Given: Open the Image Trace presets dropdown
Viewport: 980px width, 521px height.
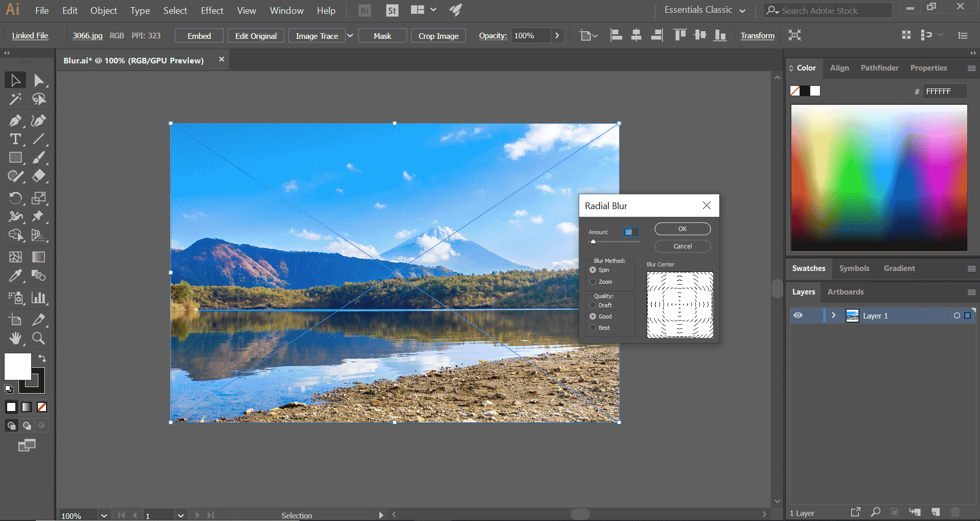Looking at the screenshot, I should [x=350, y=36].
